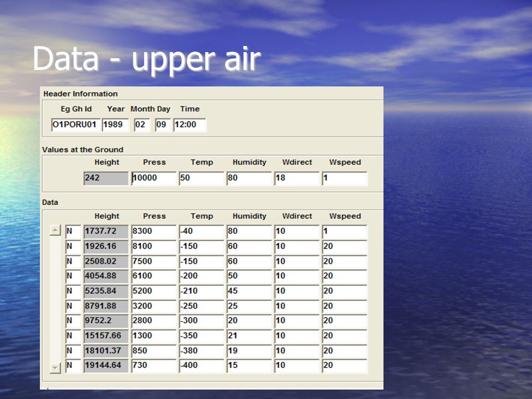Screen dimensions: 532x399
Task: Select Humidity cell 25
Action: [249, 306]
